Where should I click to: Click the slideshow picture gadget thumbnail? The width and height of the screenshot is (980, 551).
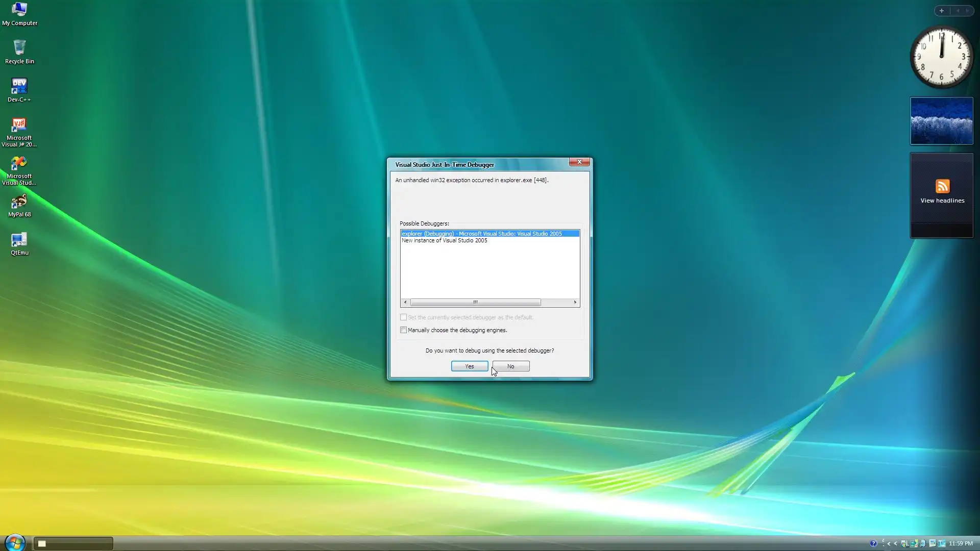[x=942, y=121]
